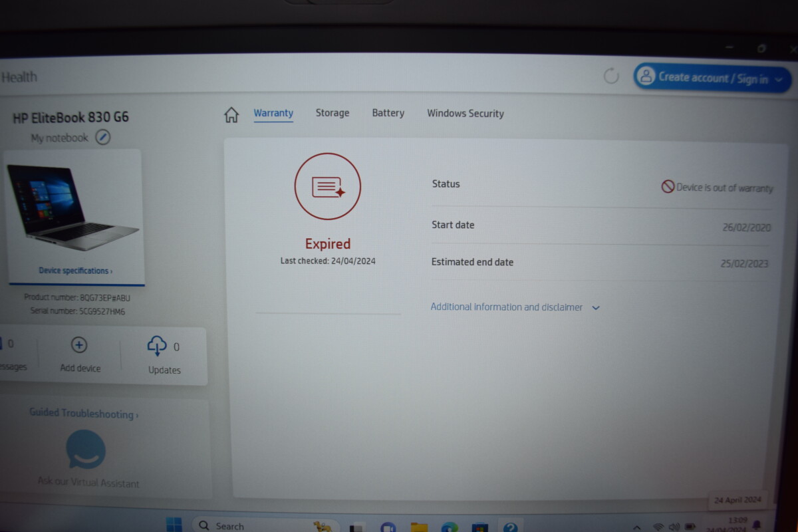Viewport: 798px width, 532px height.
Task: Open Microsoft Store from the taskbar
Action: click(x=480, y=528)
